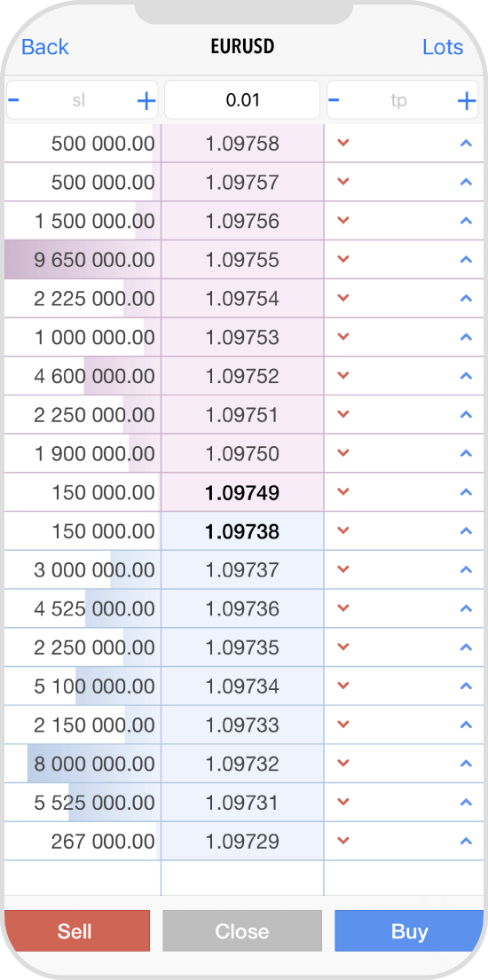This screenshot has width=488, height=980.
Task: Tap the blue Buy button
Action: (409, 930)
